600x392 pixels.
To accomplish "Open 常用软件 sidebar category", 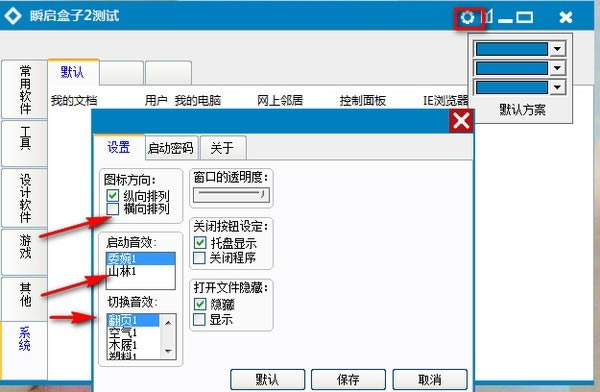I will (x=25, y=90).
